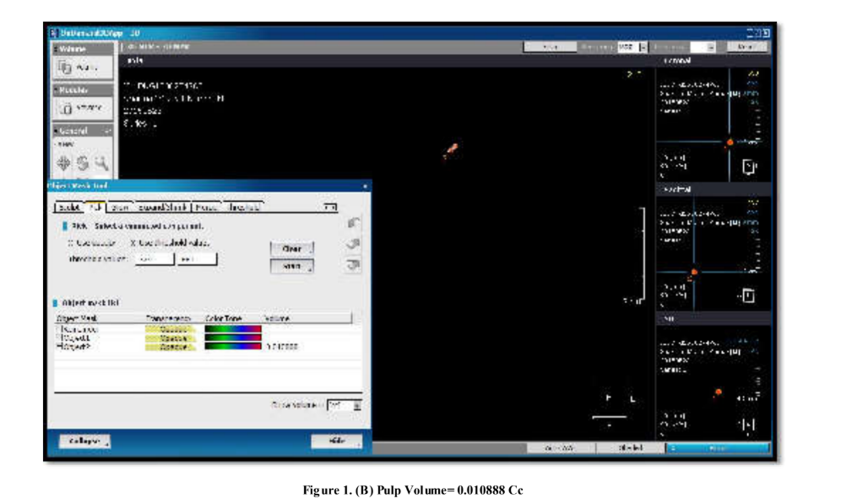Viewport: 841px width, 504px height.
Task: Open the show volume unit dropdown
Action: (x=356, y=405)
